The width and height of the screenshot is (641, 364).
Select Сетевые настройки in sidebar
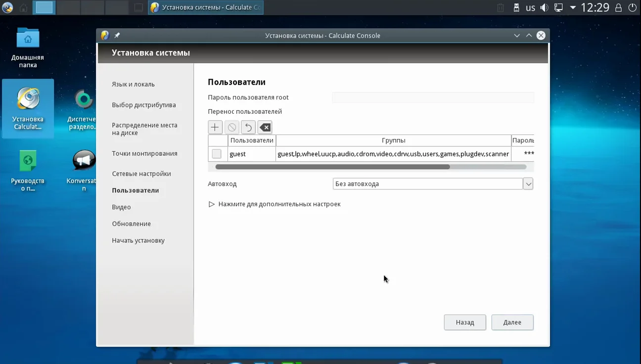click(x=141, y=174)
